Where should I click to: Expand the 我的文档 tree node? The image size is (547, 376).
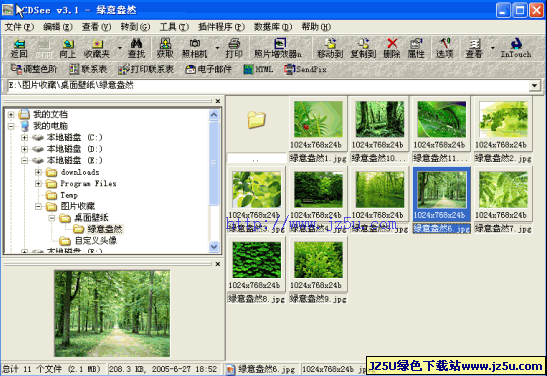click(11, 114)
